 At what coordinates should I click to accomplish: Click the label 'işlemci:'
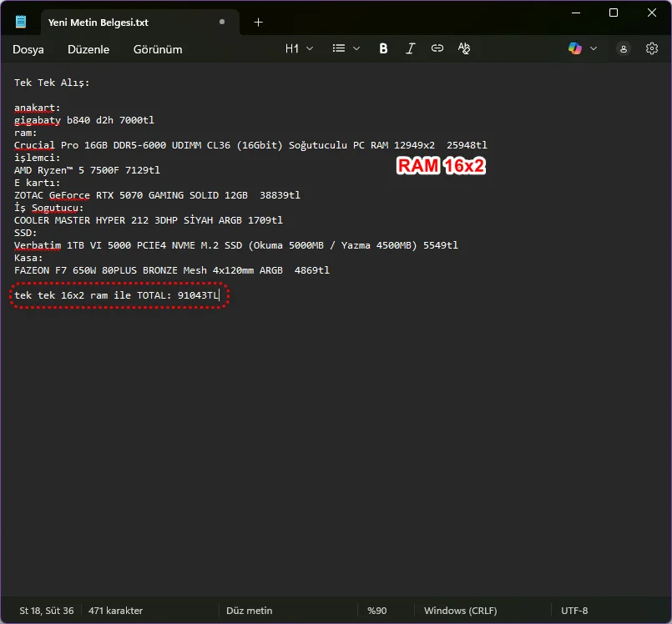coord(38,158)
